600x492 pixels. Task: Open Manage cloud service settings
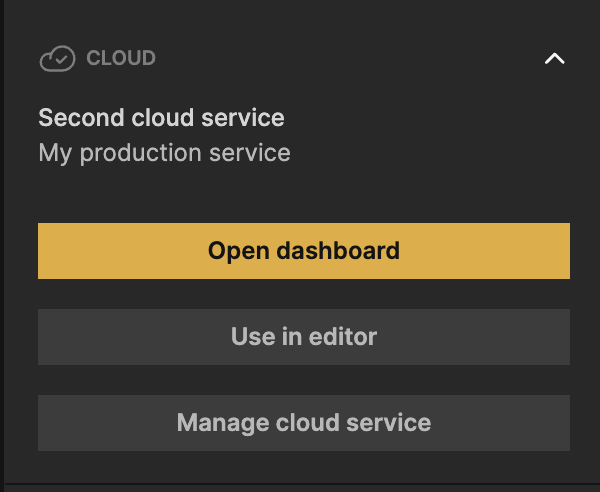[x=303, y=422]
